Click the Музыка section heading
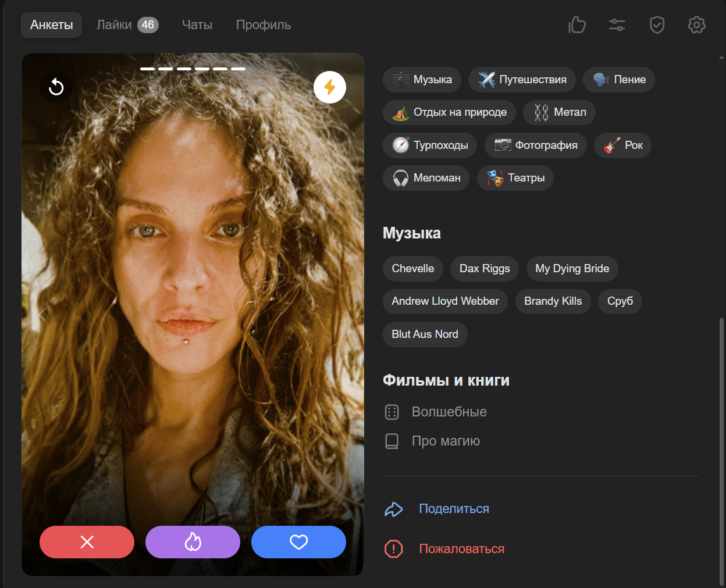This screenshot has width=726, height=588. tap(412, 233)
